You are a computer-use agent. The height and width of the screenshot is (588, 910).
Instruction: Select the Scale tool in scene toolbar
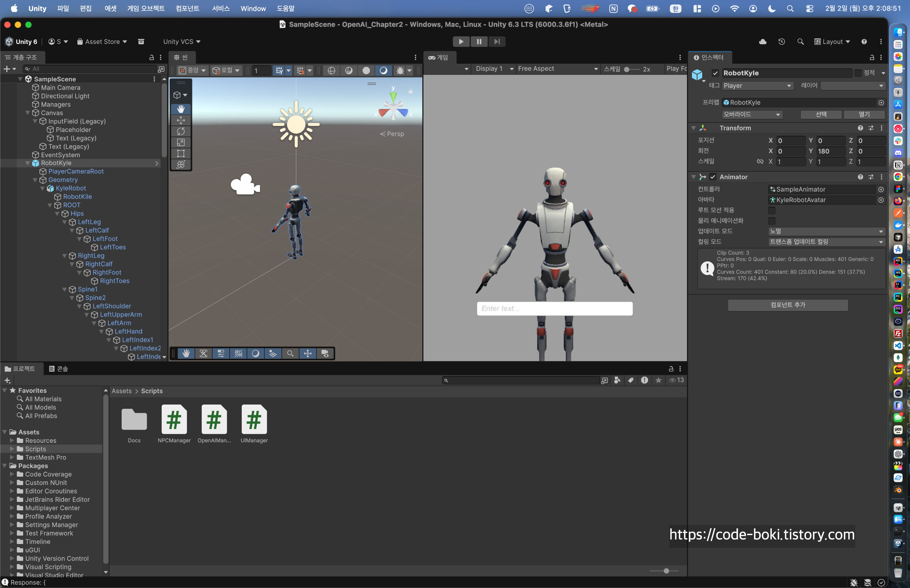[180, 143]
